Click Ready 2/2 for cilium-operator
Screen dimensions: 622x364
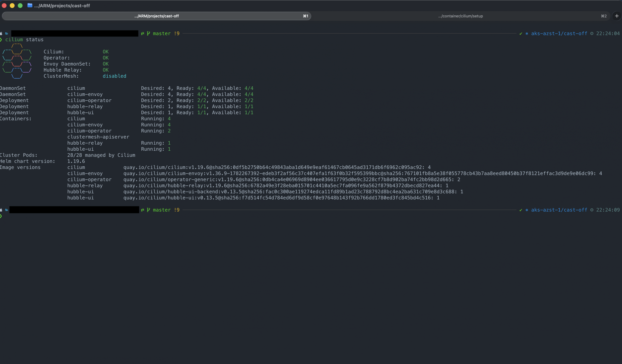point(202,100)
